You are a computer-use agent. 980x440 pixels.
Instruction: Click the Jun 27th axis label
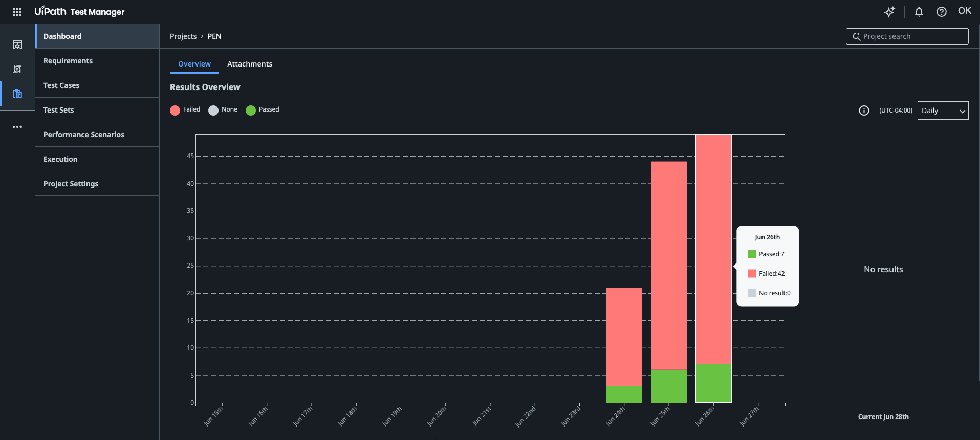[749, 416]
